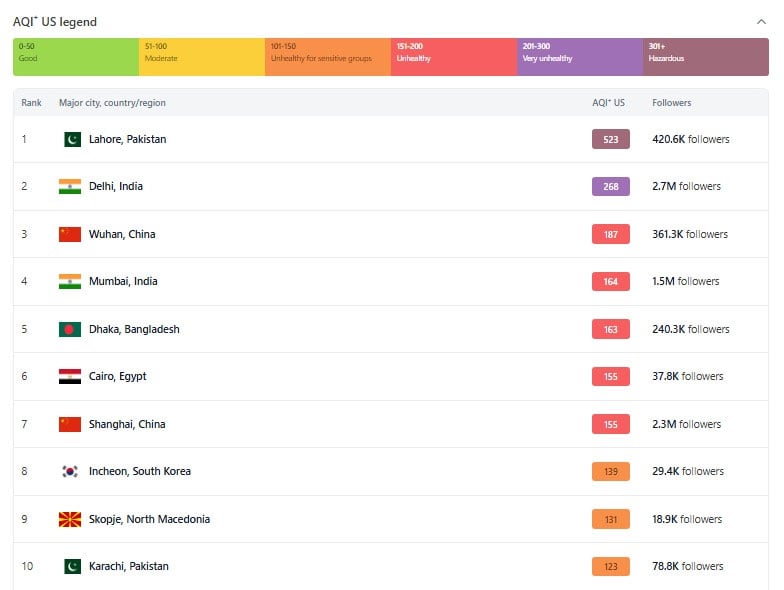784x590 pixels.
Task: Open the Lahore, Pakistan city link
Action: [127, 139]
